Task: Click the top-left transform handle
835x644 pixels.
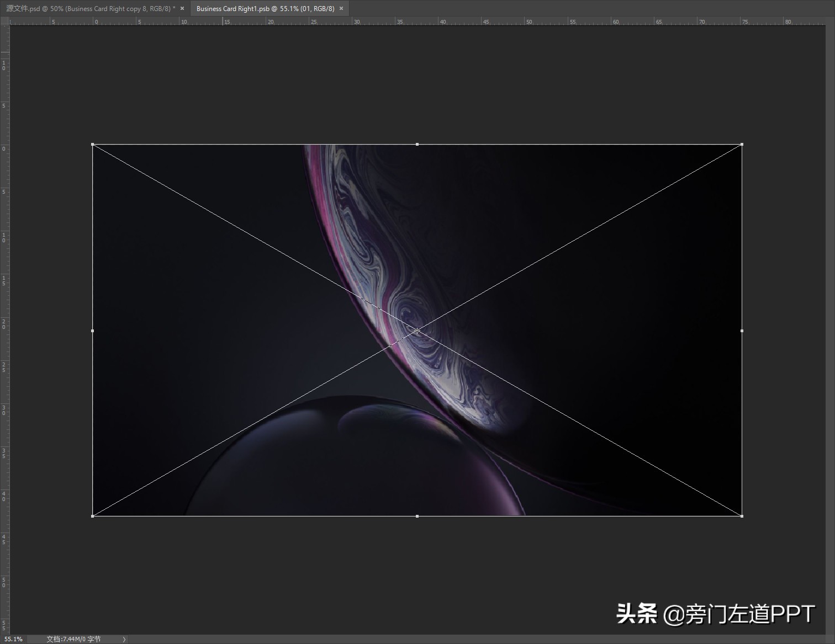Action: 92,144
